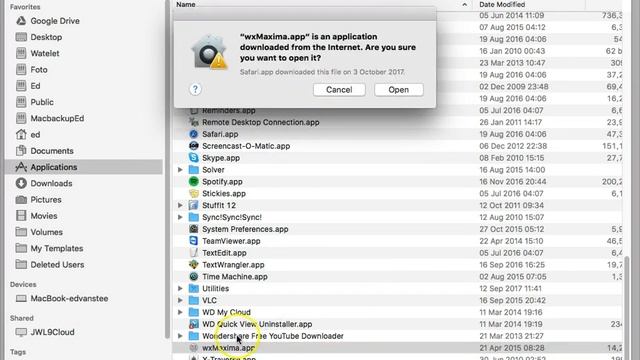
Task: Open the dialog help question mark
Action: click(x=195, y=89)
